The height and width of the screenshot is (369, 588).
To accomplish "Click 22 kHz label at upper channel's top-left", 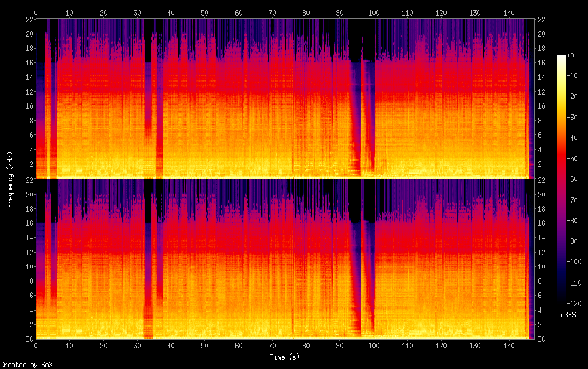I will [28, 20].
